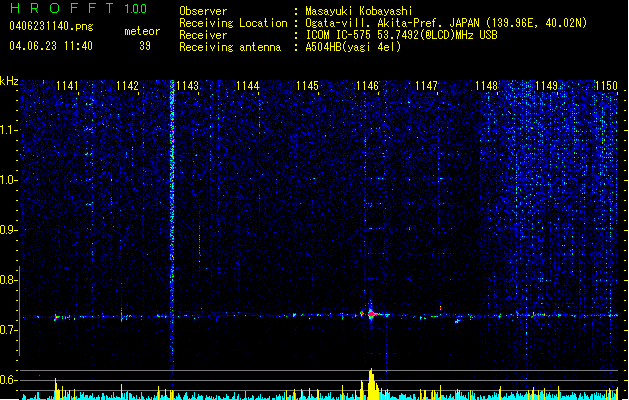Click the time marker 1149

tap(547, 86)
